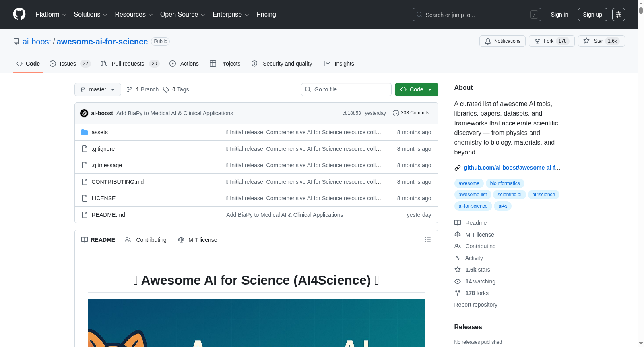Switch to the Issues tab
644x347 pixels.
pyautogui.click(x=70, y=64)
